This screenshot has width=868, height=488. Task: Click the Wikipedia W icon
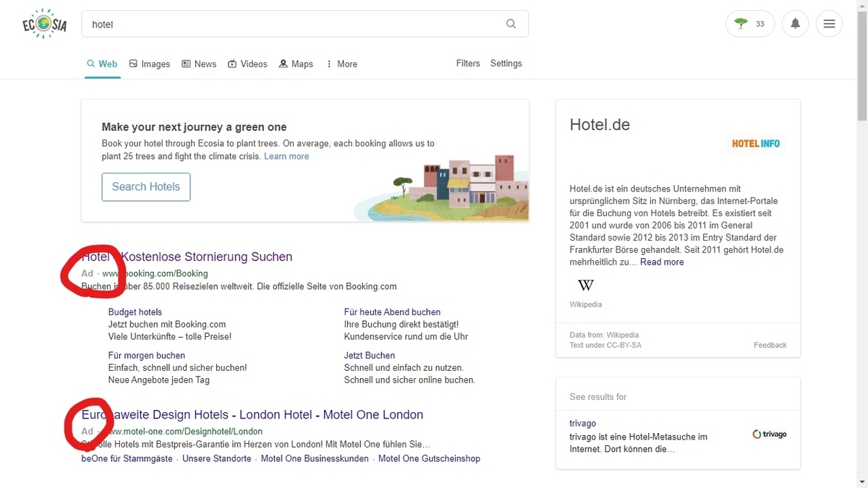point(586,285)
